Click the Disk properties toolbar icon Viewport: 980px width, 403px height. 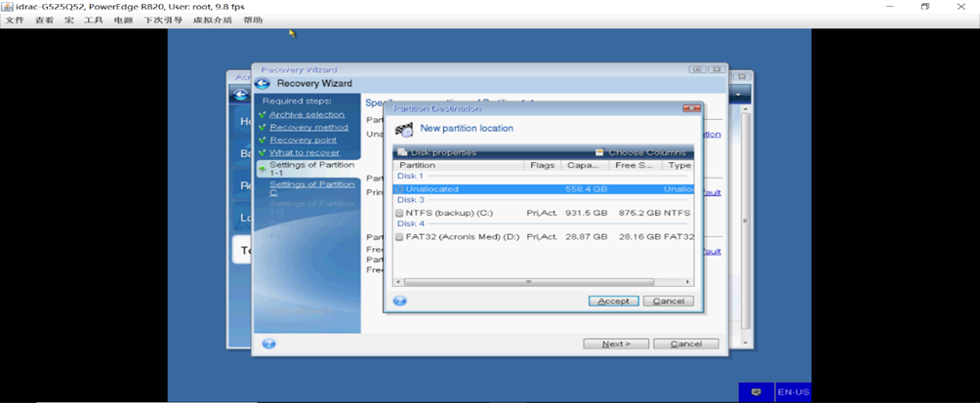point(402,152)
